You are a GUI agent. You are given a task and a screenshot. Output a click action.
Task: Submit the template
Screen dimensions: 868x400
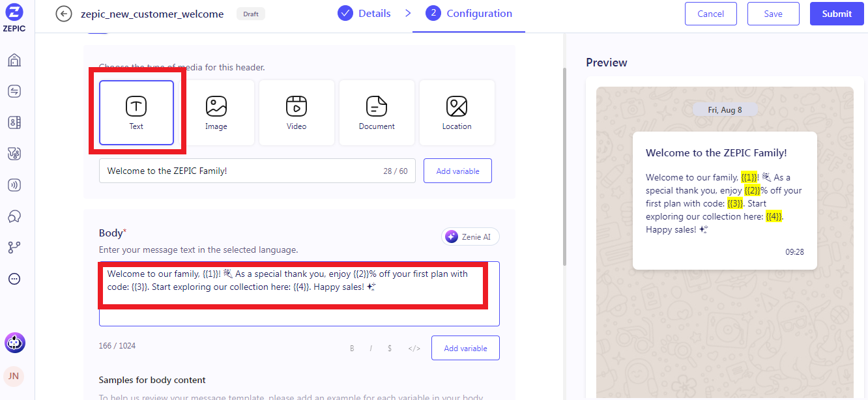pyautogui.click(x=837, y=14)
